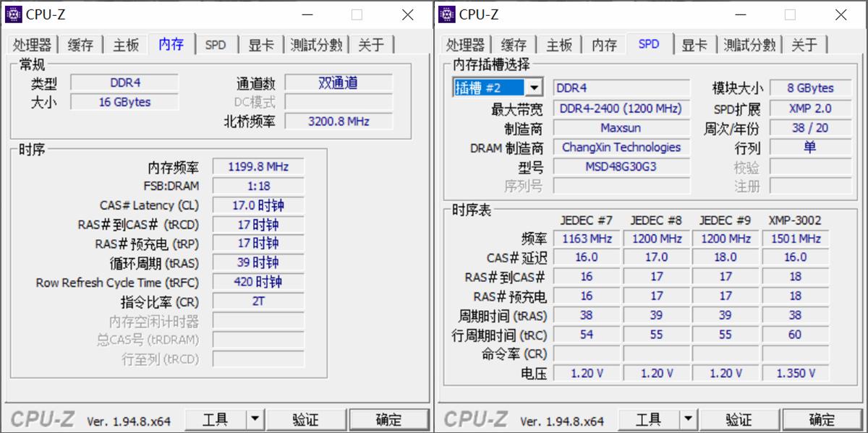Viewport: 868px width, 433px height.
Task: Open the 工具 dropdown arrow in the left window
Action: point(255,419)
